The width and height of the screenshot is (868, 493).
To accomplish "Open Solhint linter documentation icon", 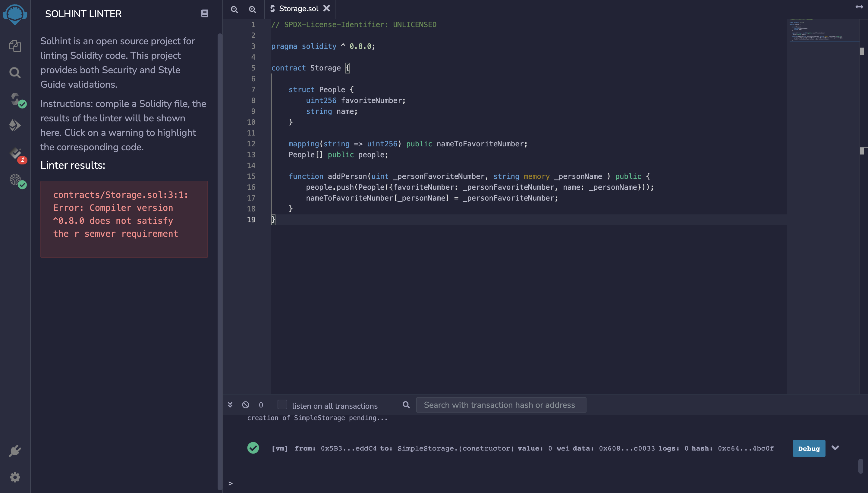I will click(204, 14).
